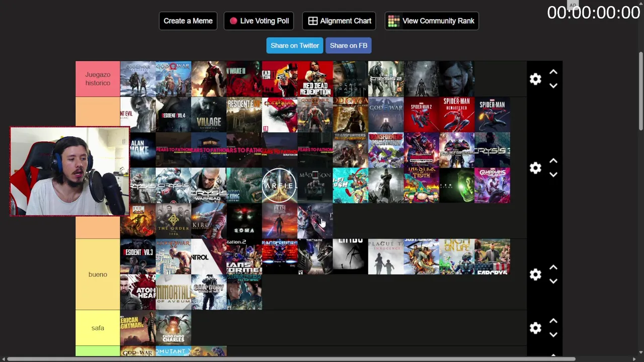The height and width of the screenshot is (362, 644).
Task: Move the orange tier down with arrow
Action: coord(553,174)
